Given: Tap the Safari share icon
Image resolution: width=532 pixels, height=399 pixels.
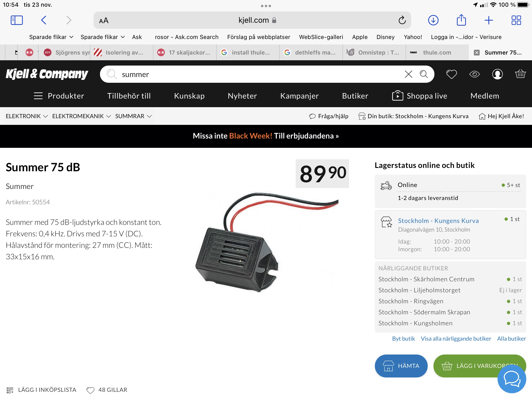Looking at the screenshot, I should [x=461, y=20].
